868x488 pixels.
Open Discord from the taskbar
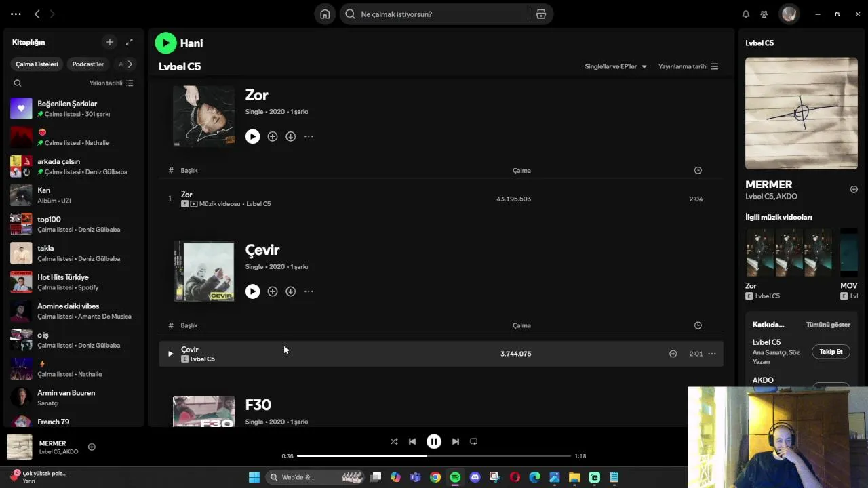(475, 477)
